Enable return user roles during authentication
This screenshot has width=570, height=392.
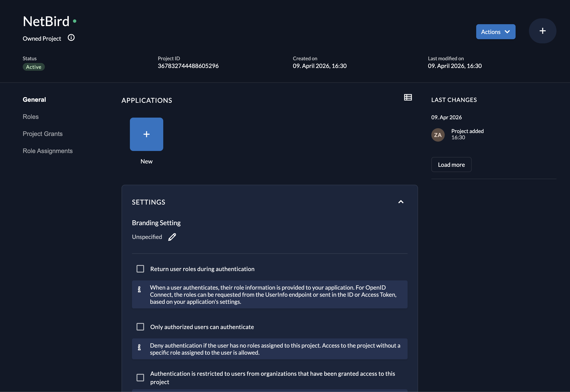coord(140,269)
